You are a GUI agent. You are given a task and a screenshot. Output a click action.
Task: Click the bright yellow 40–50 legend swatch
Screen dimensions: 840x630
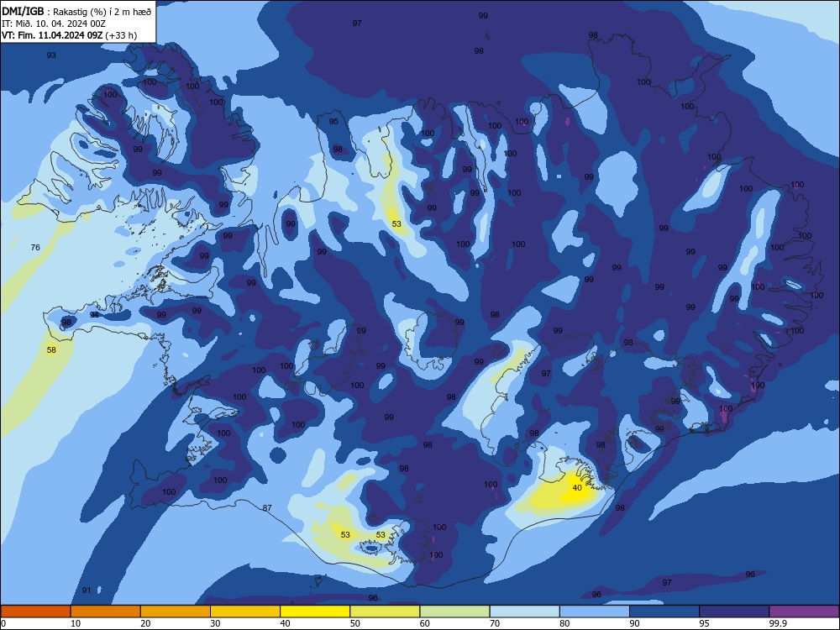pos(315,612)
